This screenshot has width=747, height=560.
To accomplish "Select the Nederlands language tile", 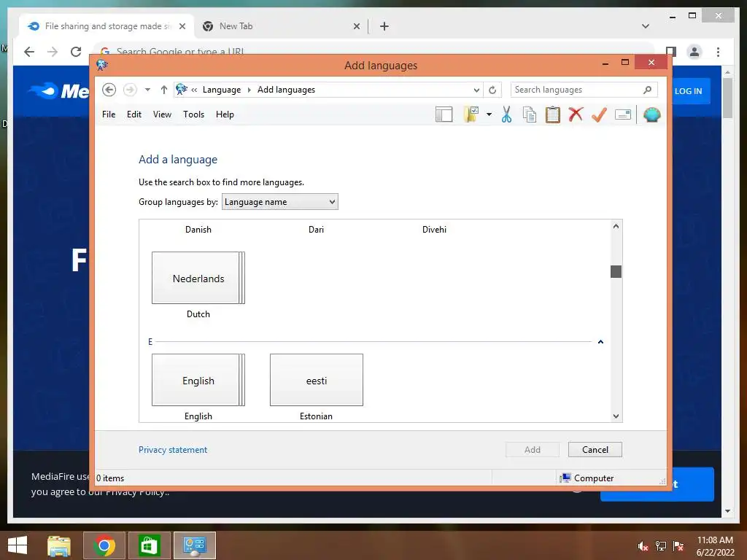I will [198, 278].
